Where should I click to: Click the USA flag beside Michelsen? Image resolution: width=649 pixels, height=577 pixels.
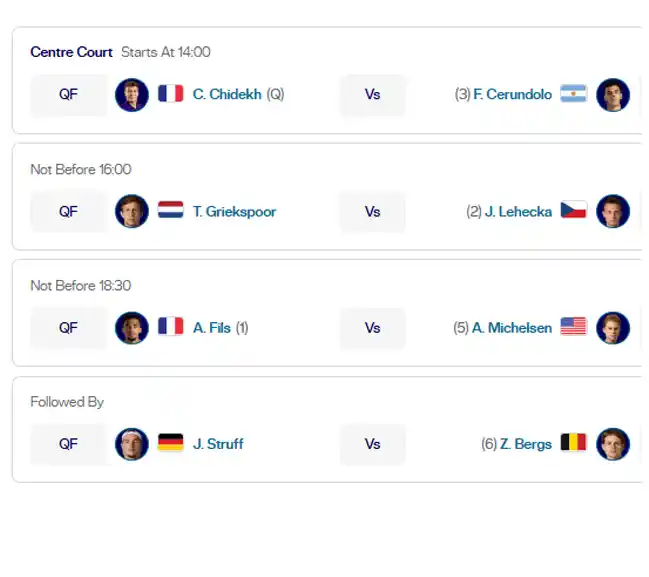pos(573,326)
